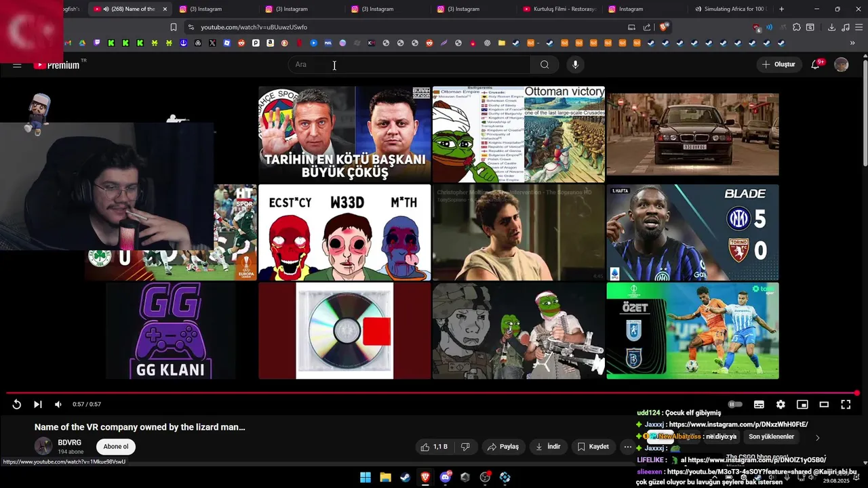This screenshot has width=868, height=488.
Task: Switch to Brave browser taskbar icon
Action: coord(425,477)
